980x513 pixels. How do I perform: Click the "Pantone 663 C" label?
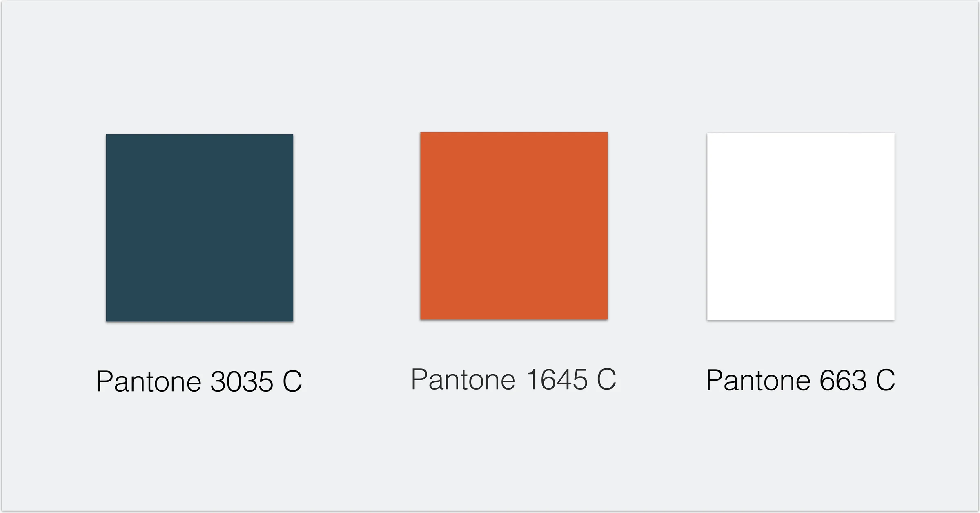(x=800, y=380)
